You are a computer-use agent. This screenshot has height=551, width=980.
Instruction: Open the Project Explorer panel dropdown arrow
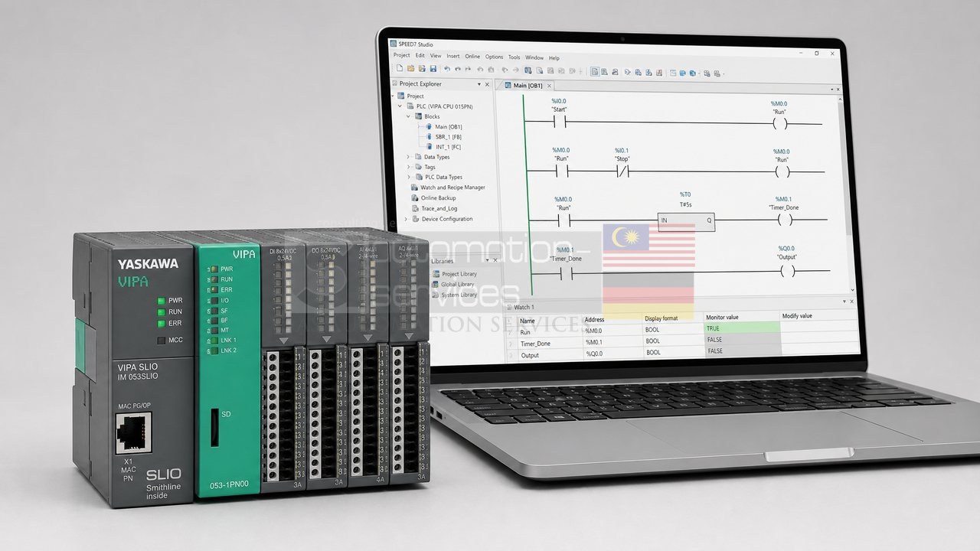479,84
